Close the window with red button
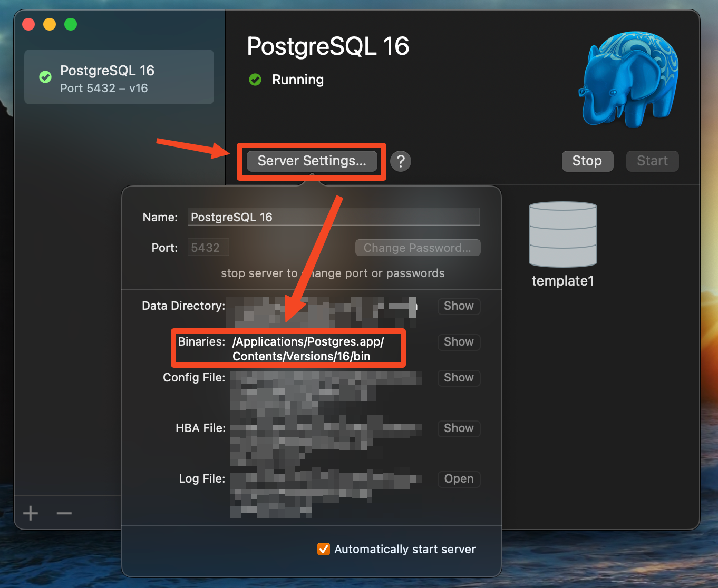The image size is (718, 588). 28,24
